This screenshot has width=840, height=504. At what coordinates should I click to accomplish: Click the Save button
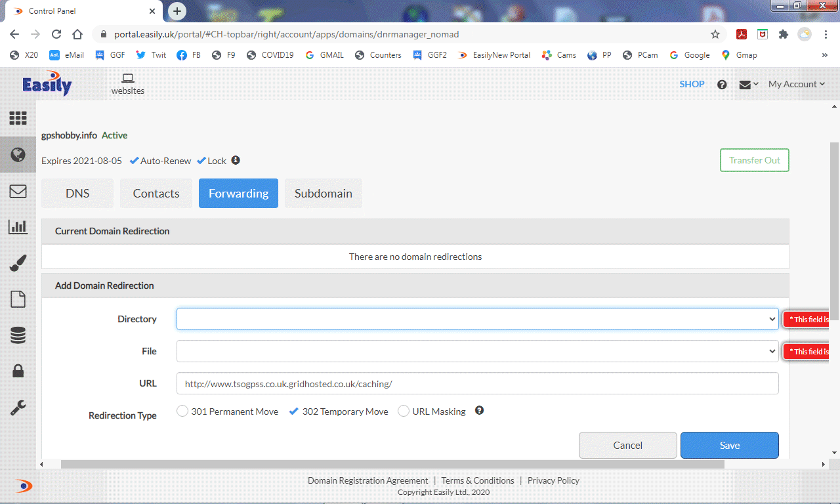point(730,445)
